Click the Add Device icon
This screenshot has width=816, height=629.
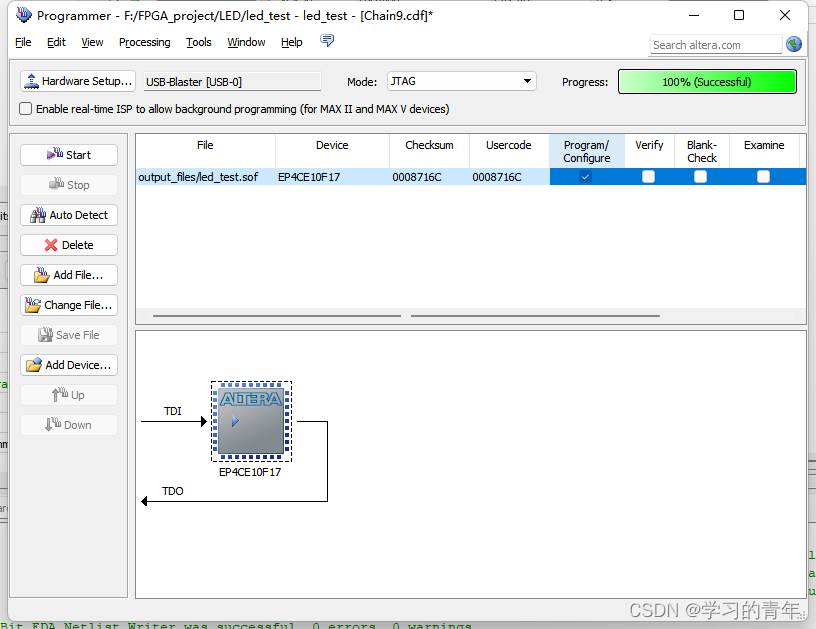[33, 365]
